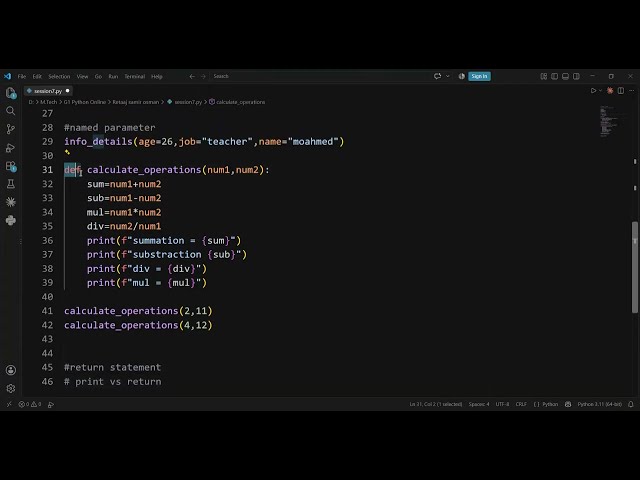Click the #named parameter comment
The width and height of the screenshot is (640, 480).
click(x=109, y=128)
